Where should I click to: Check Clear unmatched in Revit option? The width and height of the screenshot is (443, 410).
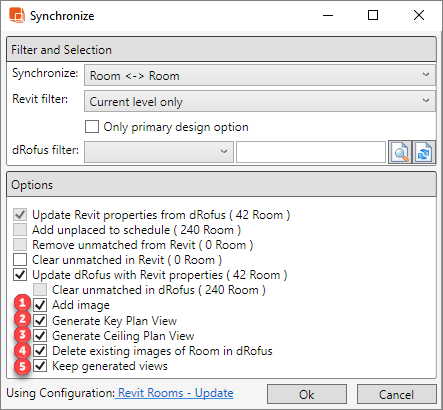click(20, 259)
